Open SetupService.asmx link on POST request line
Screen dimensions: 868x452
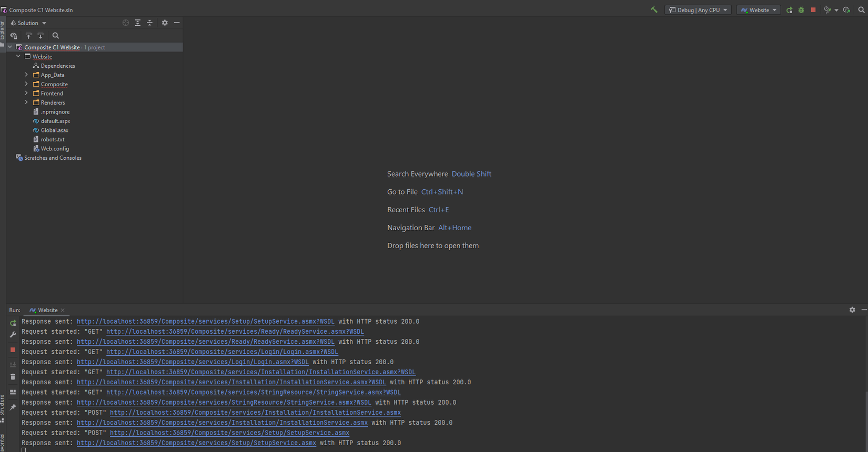229,433
